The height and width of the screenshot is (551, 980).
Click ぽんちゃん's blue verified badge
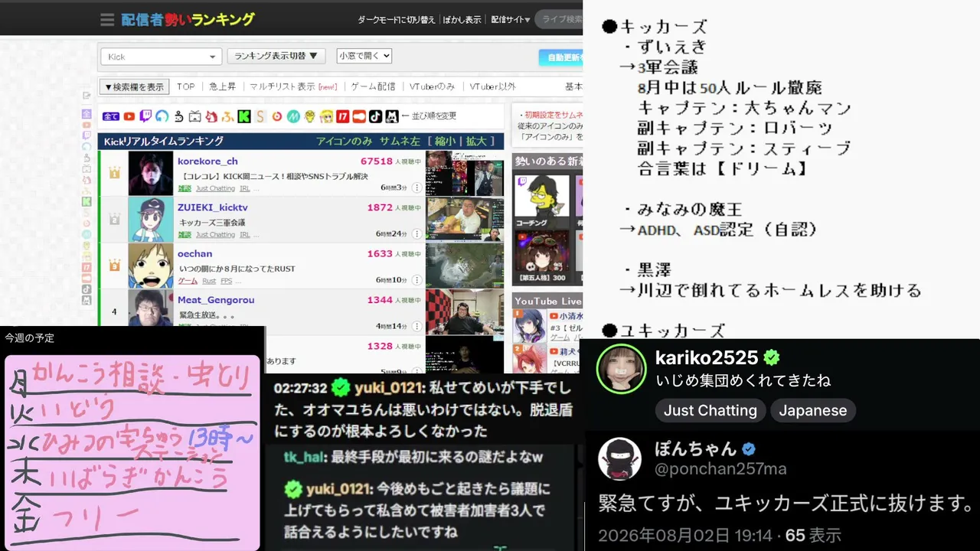coord(749,449)
